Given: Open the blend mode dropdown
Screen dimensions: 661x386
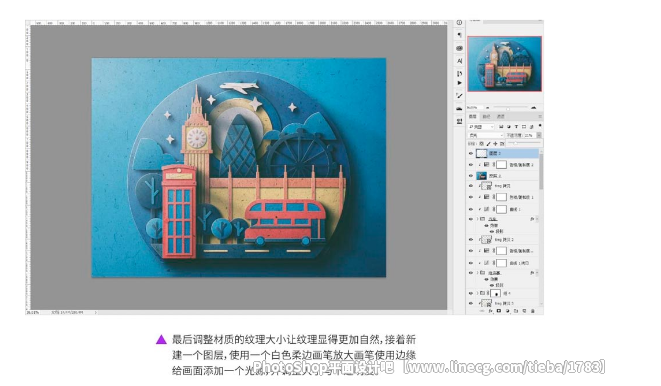Looking at the screenshot, I should [x=486, y=135].
